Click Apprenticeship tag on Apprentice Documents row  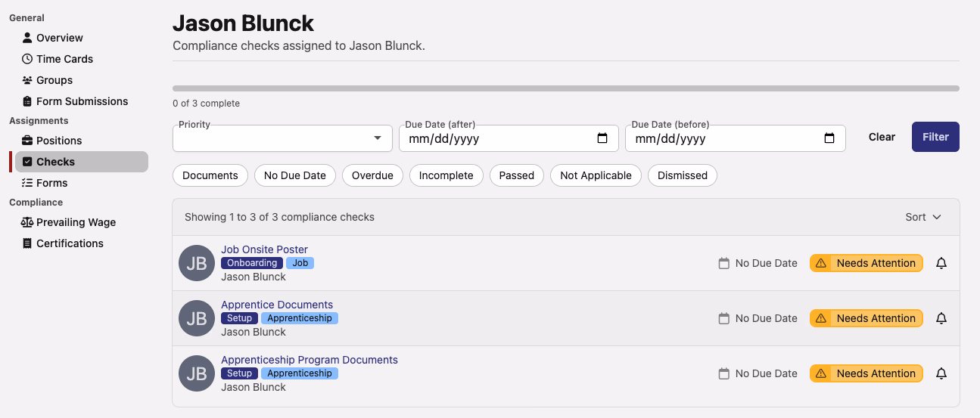[300, 318]
